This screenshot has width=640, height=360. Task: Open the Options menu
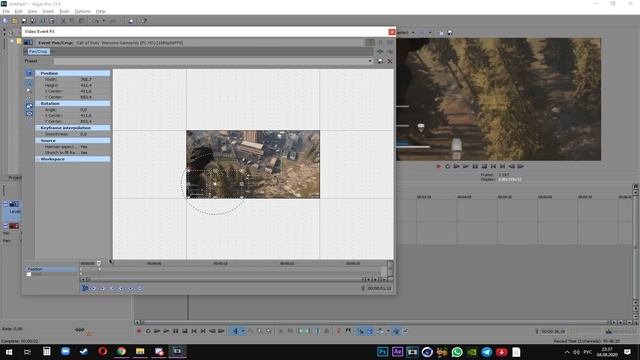(82, 11)
